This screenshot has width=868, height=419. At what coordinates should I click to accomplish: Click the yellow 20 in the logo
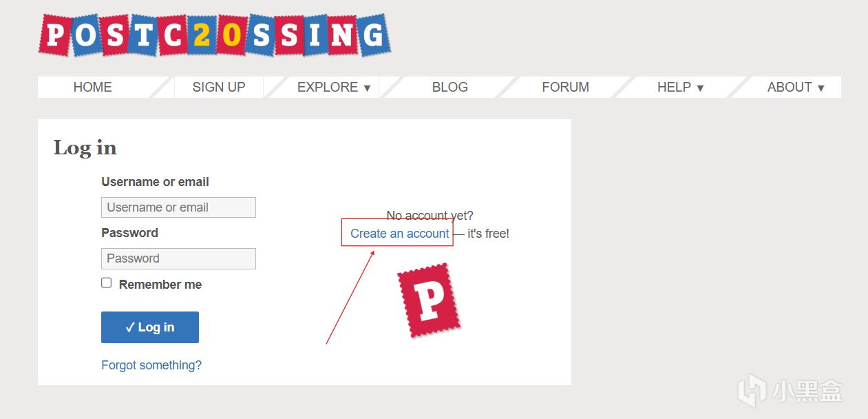point(216,35)
